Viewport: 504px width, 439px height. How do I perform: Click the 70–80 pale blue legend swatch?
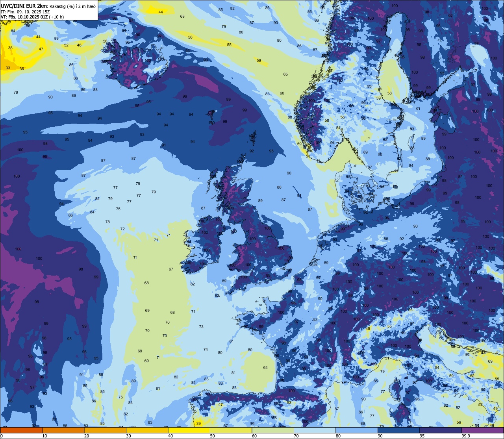point(315,430)
